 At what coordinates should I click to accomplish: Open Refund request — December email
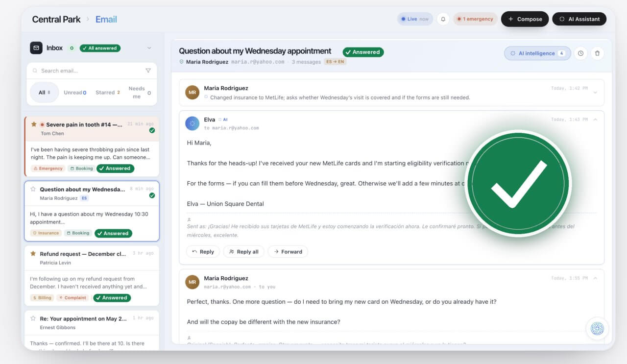coord(92,275)
